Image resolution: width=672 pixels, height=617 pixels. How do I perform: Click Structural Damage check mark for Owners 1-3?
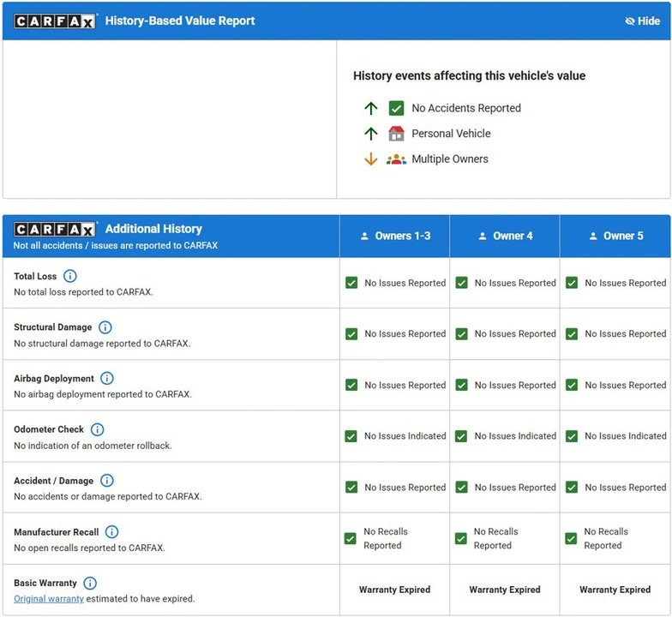coord(351,334)
